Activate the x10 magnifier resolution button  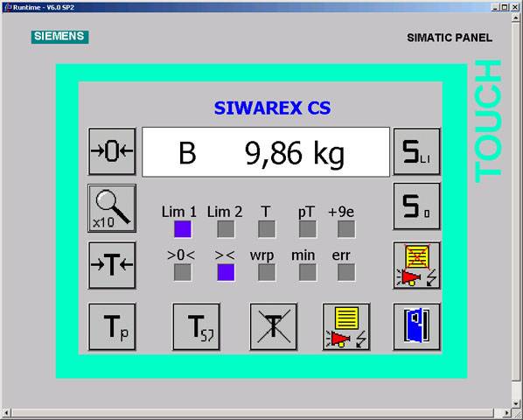coord(112,208)
